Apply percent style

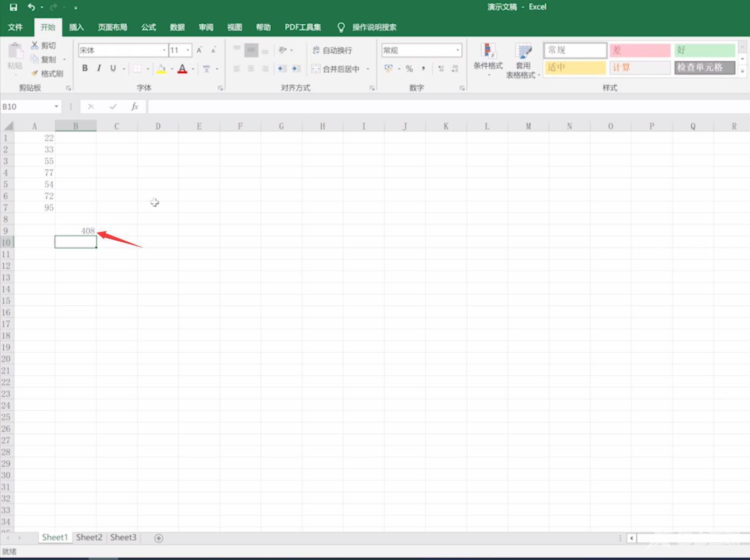tap(409, 68)
